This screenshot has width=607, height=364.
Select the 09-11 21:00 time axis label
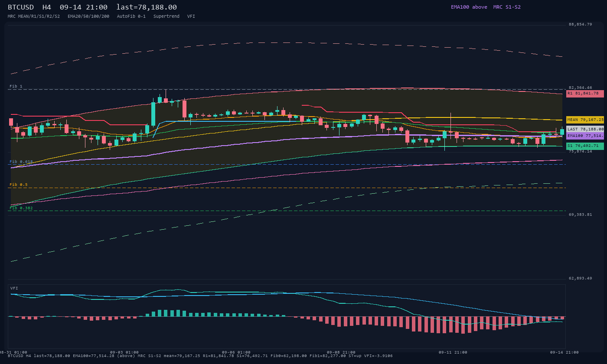(x=453, y=352)
